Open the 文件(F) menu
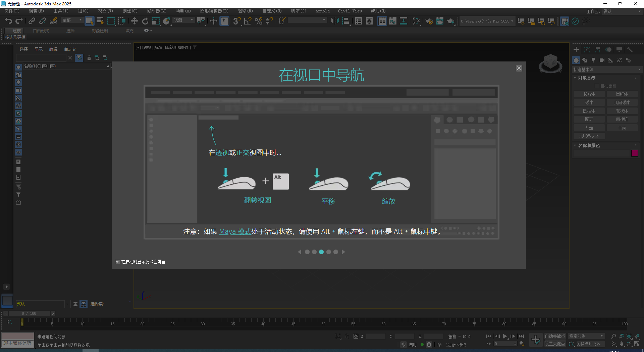Screen dimensions: 644x352 [x=12, y=11]
